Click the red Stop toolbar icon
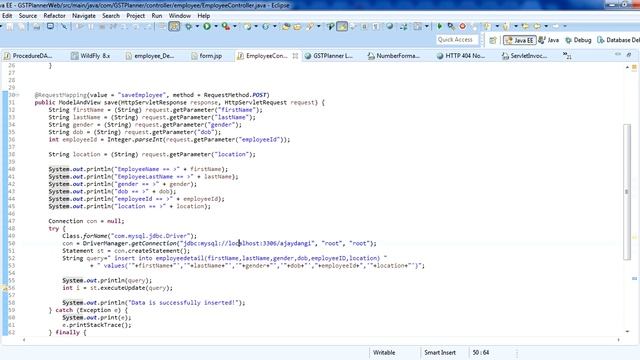Viewport: 640px width, 360px height. coord(462,26)
